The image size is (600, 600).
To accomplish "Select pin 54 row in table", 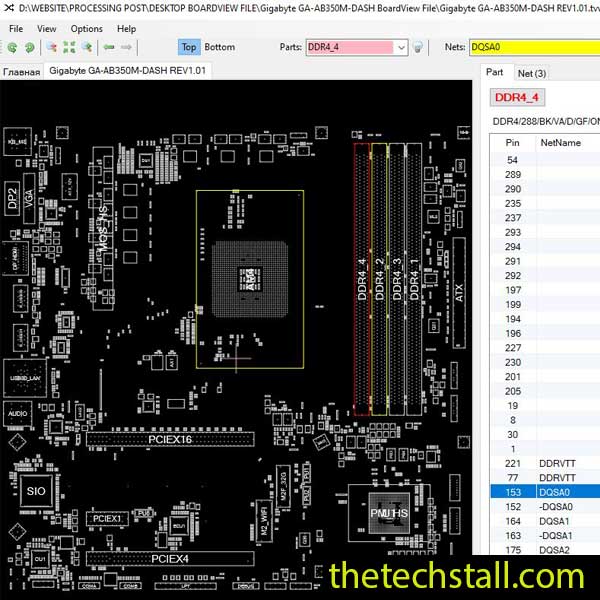I will click(x=545, y=160).
